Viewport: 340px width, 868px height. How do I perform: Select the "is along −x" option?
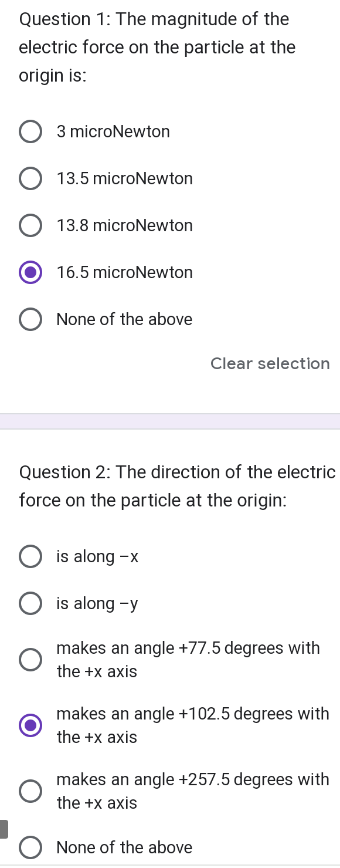click(x=30, y=556)
